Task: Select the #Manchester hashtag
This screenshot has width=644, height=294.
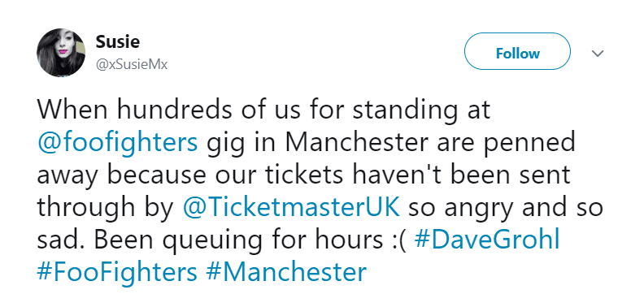Action: (286, 272)
